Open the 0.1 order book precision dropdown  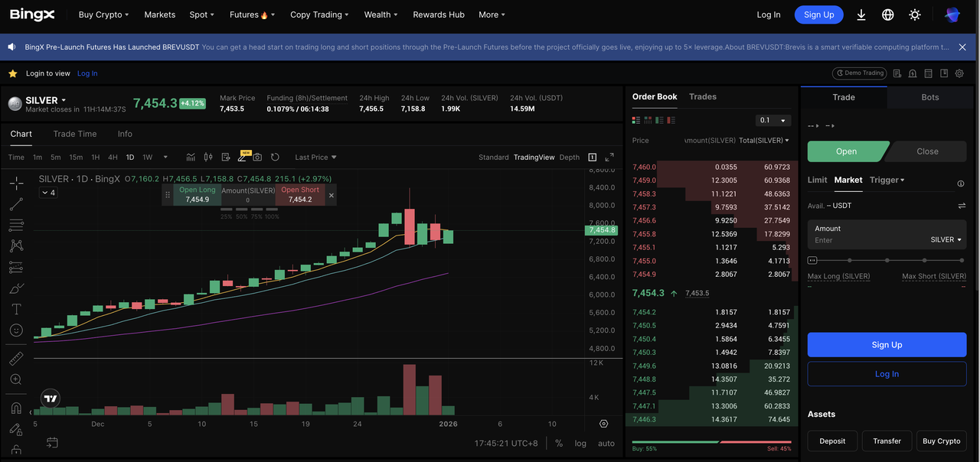coord(773,120)
